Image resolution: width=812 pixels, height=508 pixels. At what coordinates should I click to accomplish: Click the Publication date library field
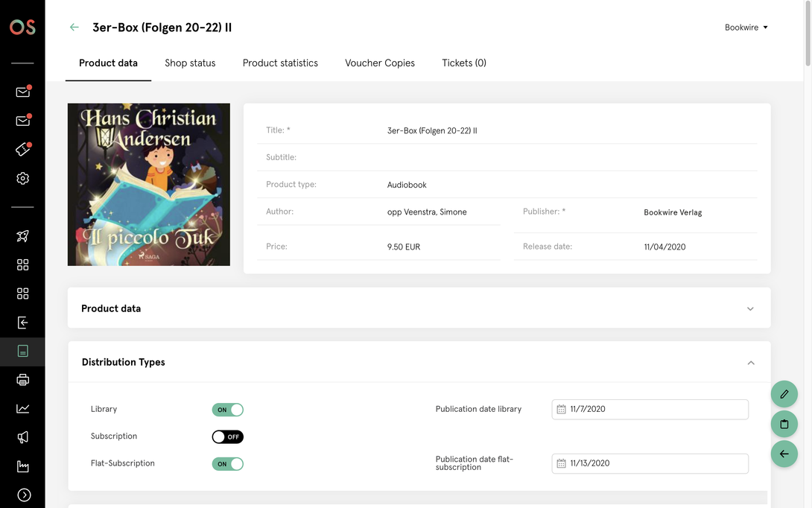pyautogui.click(x=650, y=409)
